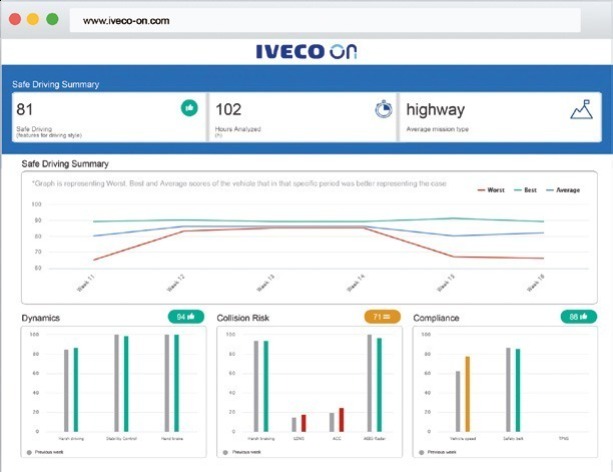The height and width of the screenshot is (472, 613).
Task: Click the Week 15 axis label
Action: coord(446,283)
